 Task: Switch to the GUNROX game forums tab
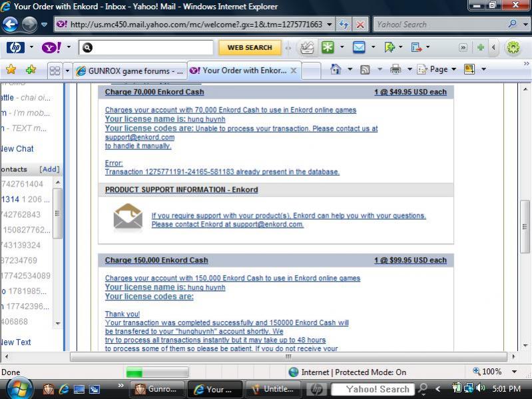130,70
